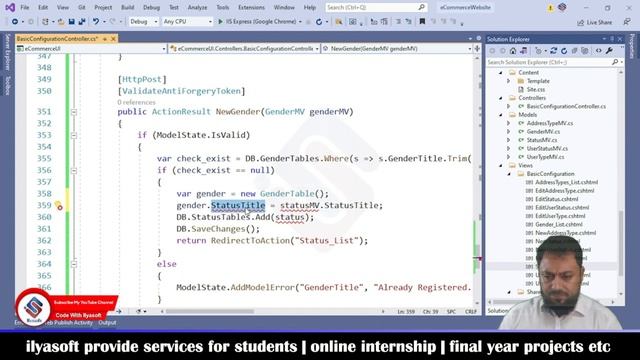Select Site.css in Solution Explorer

(x=536, y=89)
